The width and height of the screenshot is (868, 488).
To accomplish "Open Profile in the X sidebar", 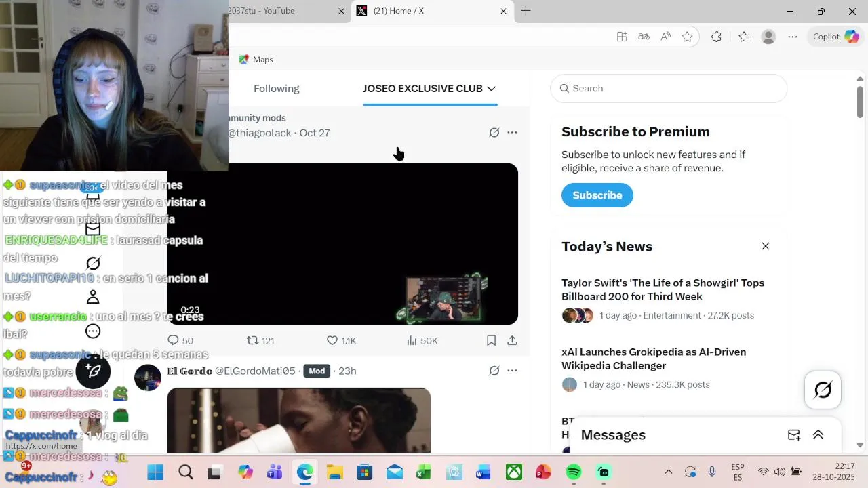I will [x=93, y=297].
